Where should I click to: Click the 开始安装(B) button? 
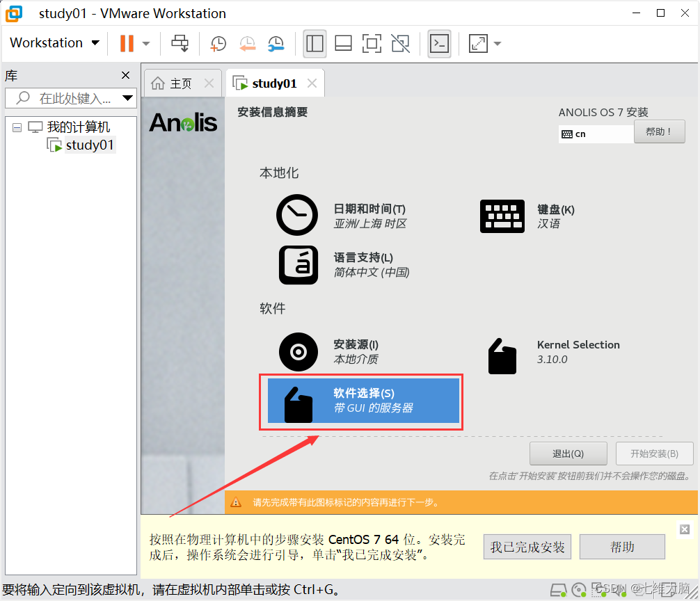tap(655, 454)
